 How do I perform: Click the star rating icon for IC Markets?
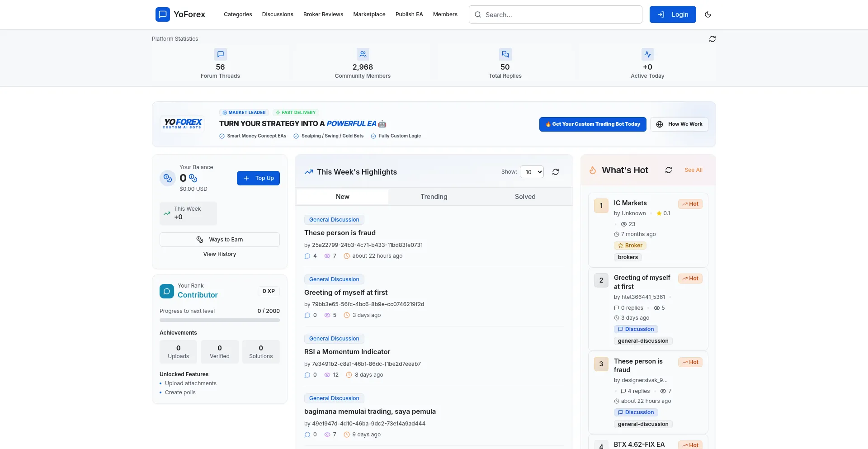coord(659,213)
